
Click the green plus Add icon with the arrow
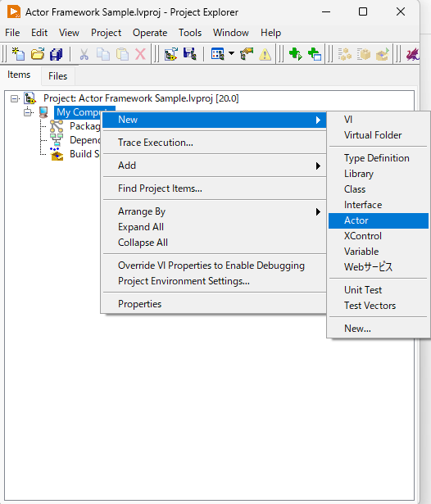coord(295,54)
